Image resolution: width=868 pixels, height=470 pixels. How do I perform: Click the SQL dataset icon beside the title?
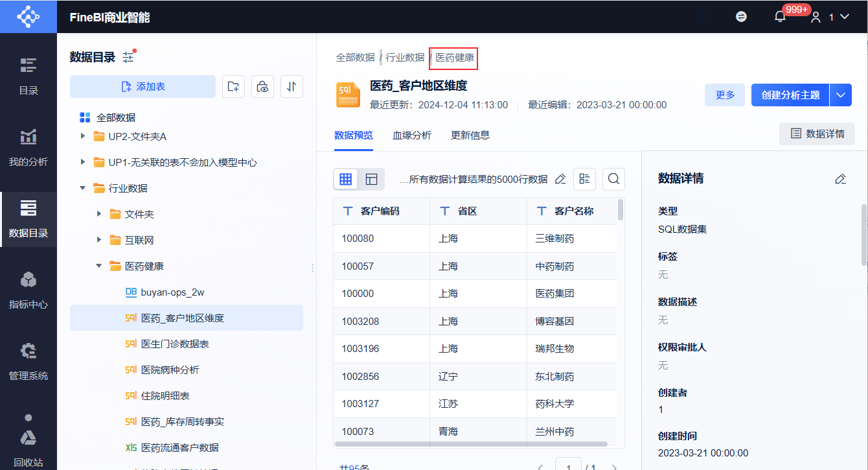coord(348,95)
